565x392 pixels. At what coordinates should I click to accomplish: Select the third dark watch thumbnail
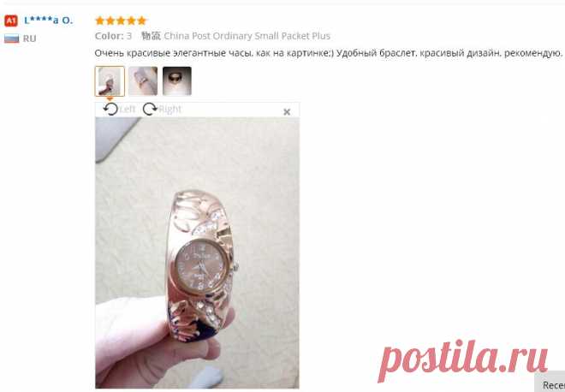click(x=177, y=81)
